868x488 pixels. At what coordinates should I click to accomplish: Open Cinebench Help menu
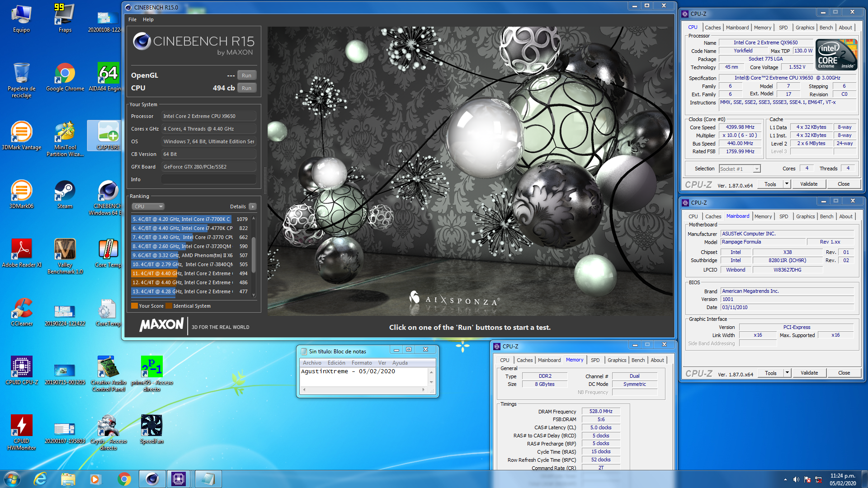pyautogui.click(x=148, y=19)
